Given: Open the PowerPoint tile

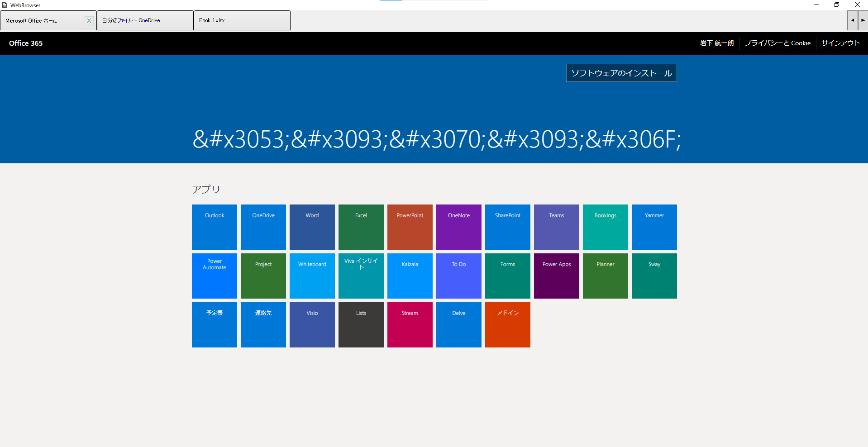Looking at the screenshot, I should [410, 227].
